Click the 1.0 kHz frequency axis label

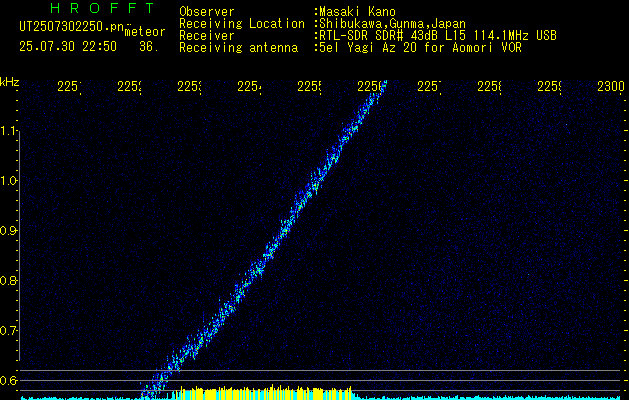[8, 181]
